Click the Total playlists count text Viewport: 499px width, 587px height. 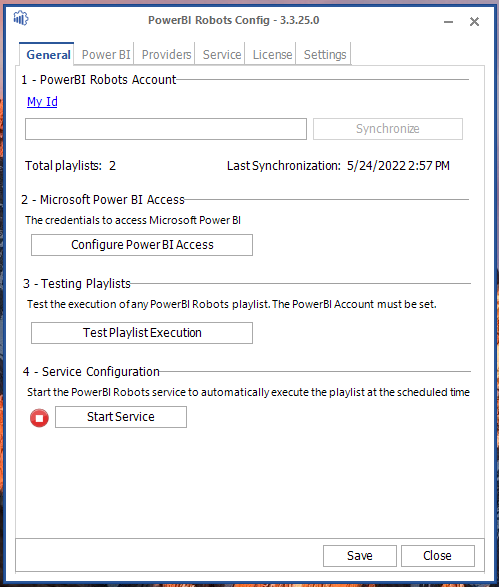point(70,165)
